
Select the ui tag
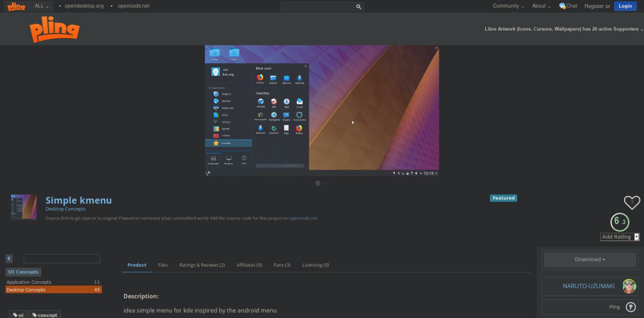pos(18,315)
